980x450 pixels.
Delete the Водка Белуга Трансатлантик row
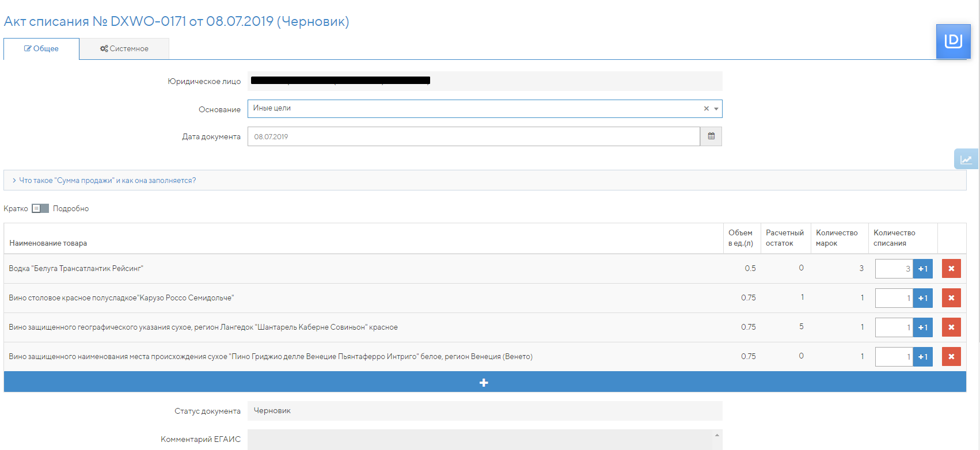pyautogui.click(x=951, y=269)
